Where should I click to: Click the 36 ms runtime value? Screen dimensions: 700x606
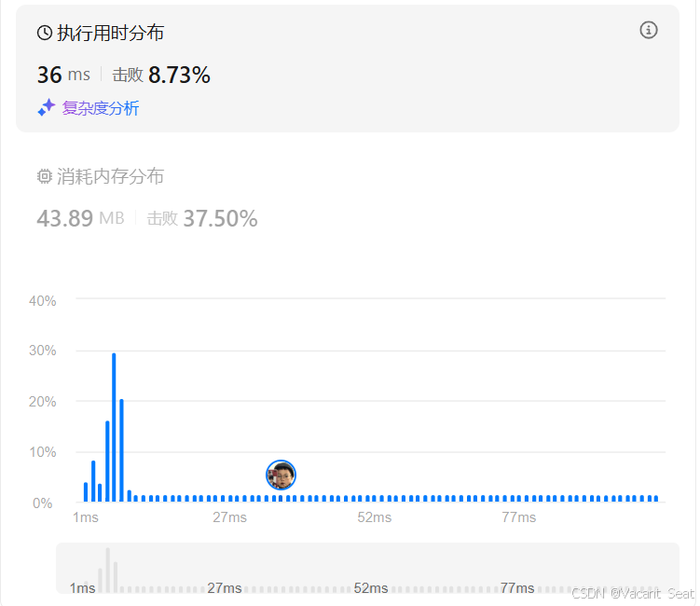tap(63, 75)
